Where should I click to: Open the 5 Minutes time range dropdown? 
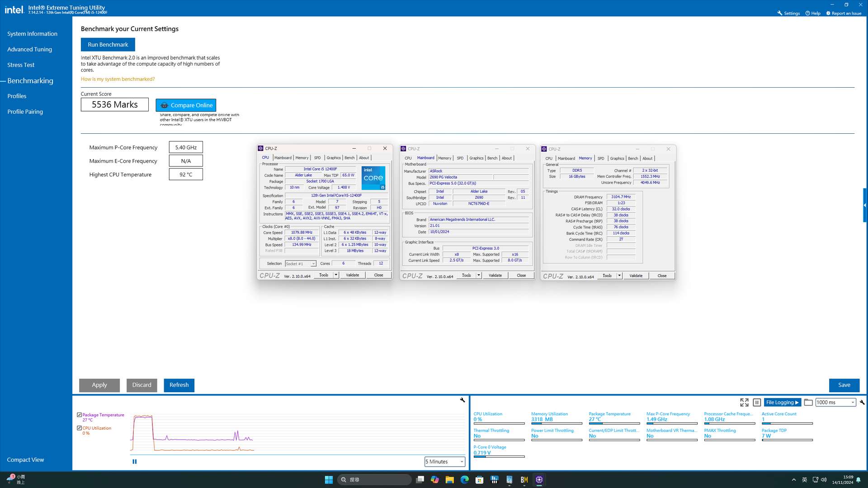point(445,461)
